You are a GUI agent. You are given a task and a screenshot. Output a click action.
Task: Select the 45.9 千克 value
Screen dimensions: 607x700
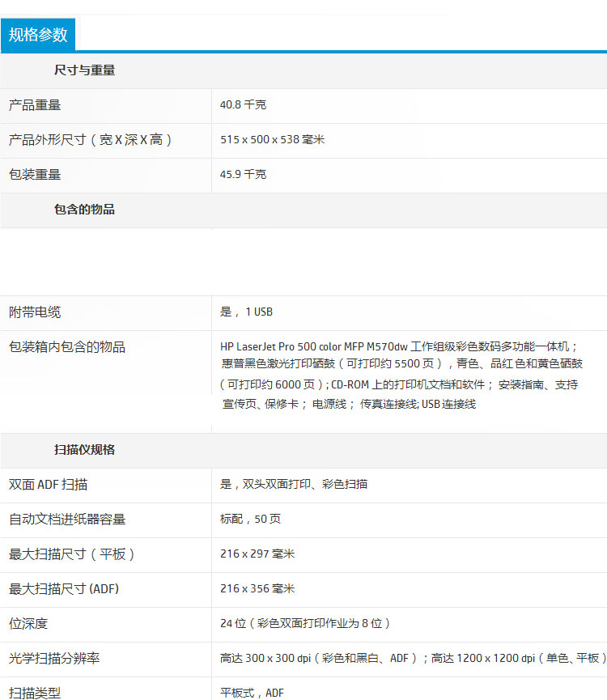244,175
